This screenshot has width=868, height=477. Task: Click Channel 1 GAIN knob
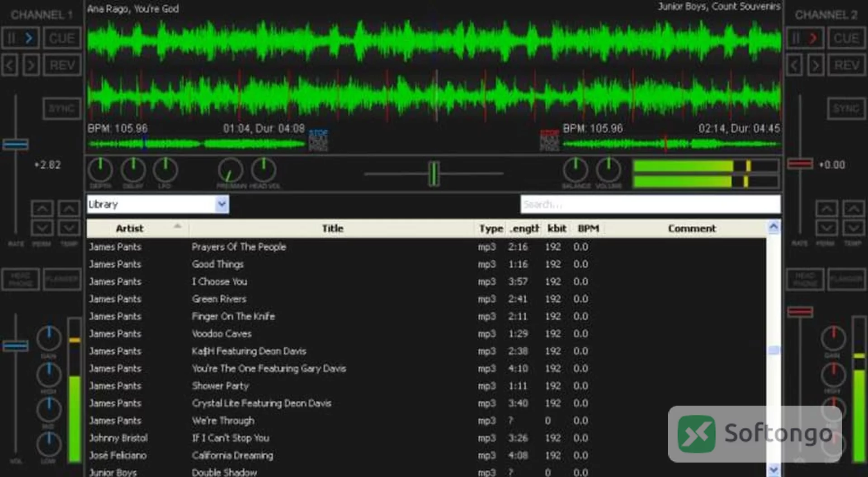[49, 338]
